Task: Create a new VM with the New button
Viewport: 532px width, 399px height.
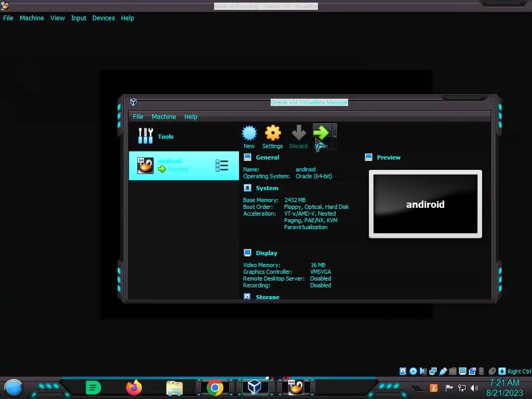Action: pyautogui.click(x=249, y=137)
